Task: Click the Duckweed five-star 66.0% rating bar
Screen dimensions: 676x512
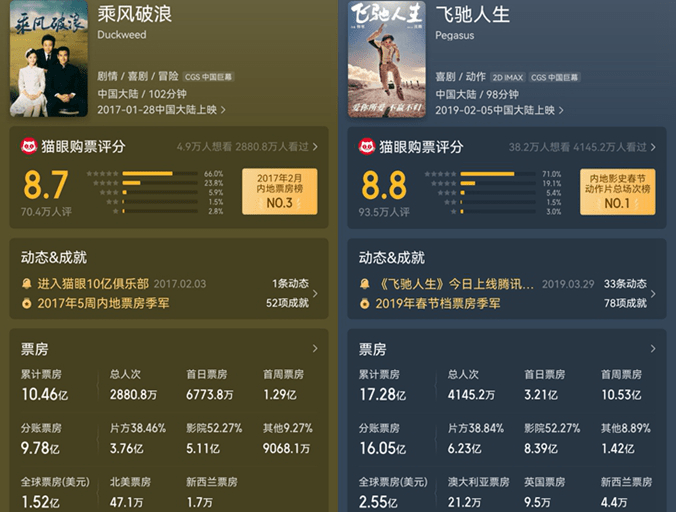Action: (x=160, y=174)
